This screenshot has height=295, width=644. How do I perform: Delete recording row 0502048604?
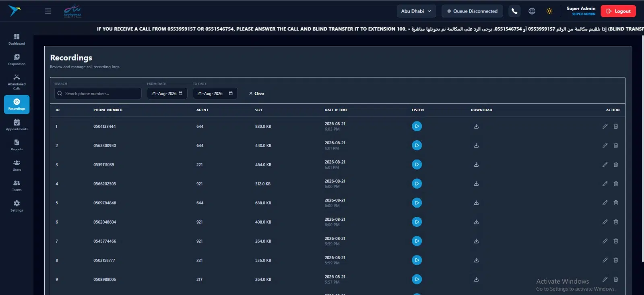coord(616,222)
